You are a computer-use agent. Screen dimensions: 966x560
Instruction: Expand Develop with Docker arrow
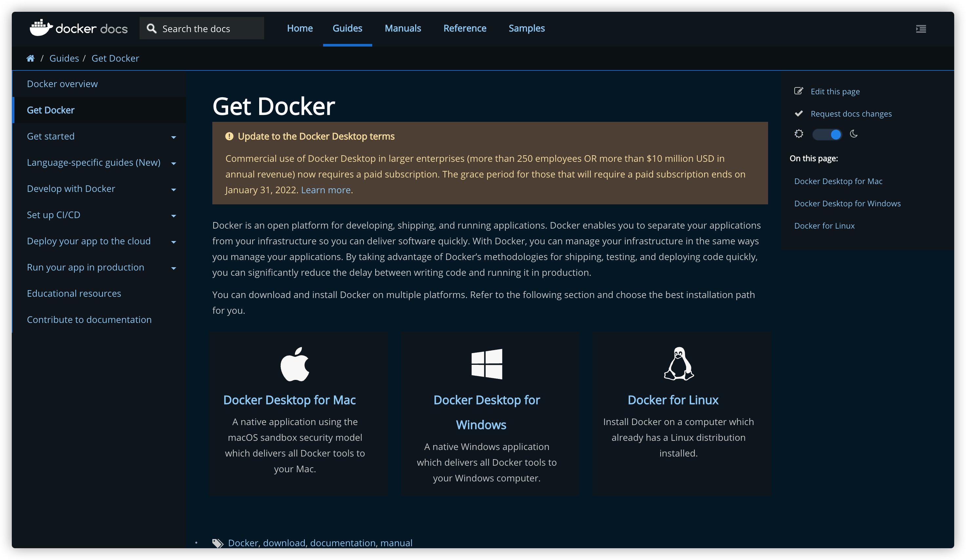(x=174, y=190)
